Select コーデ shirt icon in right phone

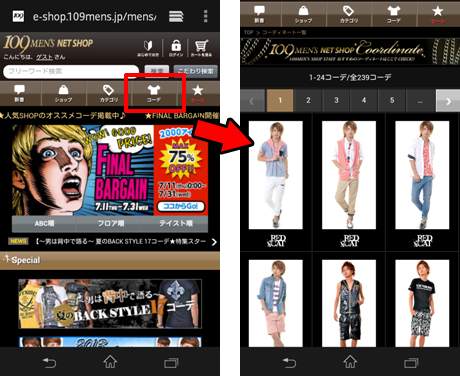point(394,14)
